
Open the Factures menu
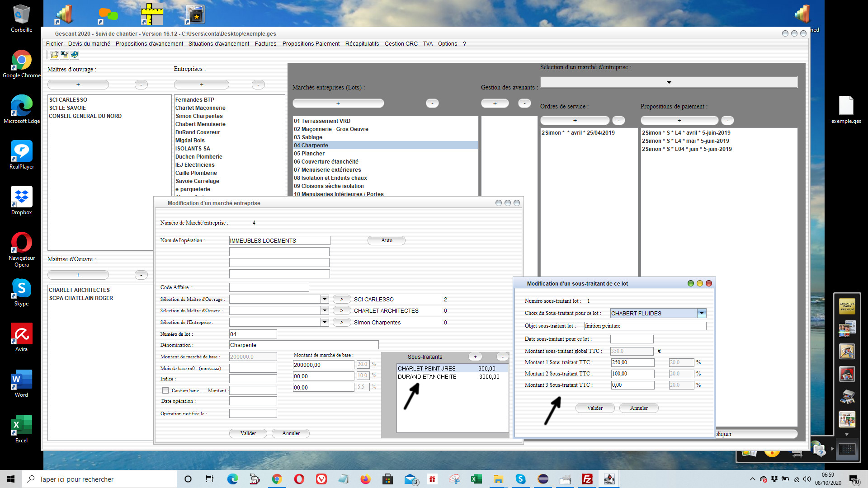click(265, 44)
